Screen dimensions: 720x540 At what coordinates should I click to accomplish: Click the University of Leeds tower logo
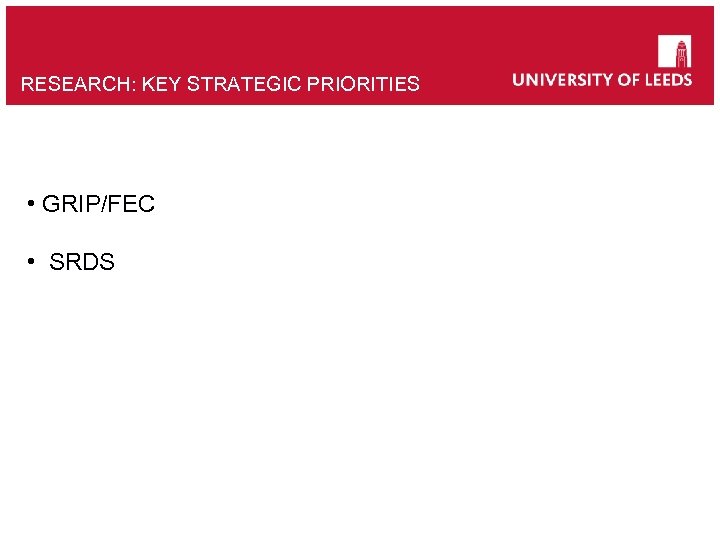pos(674,51)
